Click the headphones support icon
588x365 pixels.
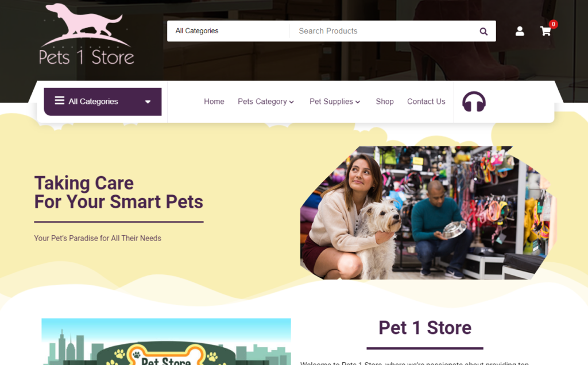[x=474, y=102]
